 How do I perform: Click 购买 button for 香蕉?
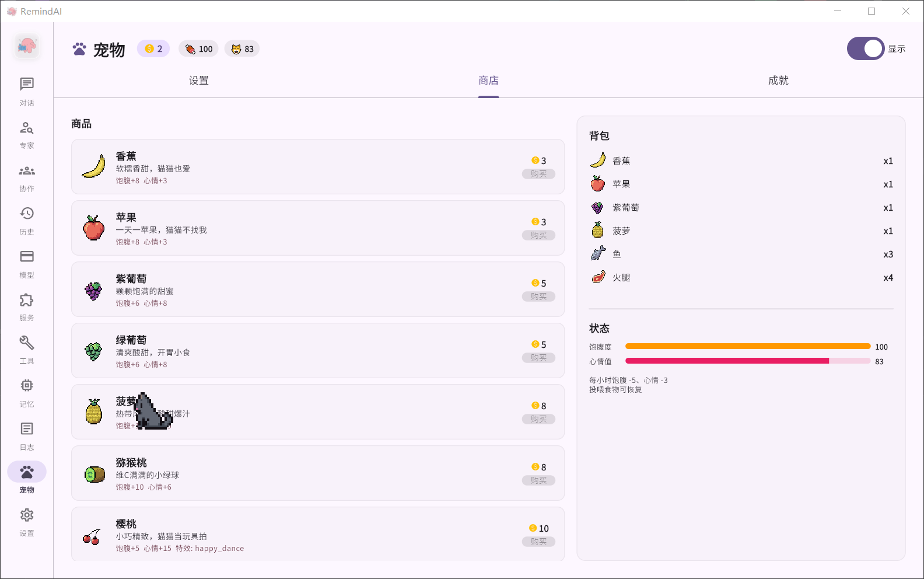(x=538, y=174)
